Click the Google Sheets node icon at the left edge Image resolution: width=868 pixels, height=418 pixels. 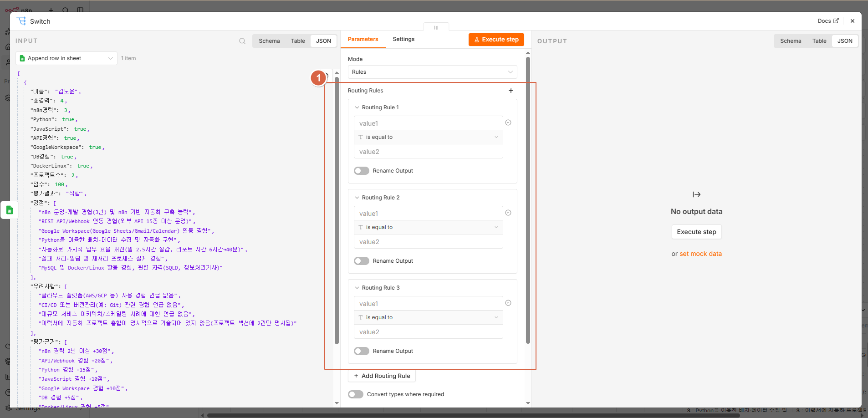[9, 210]
